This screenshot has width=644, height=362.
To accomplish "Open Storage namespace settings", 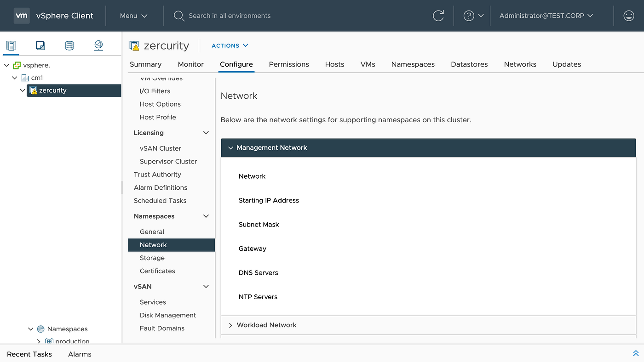I will point(152,258).
